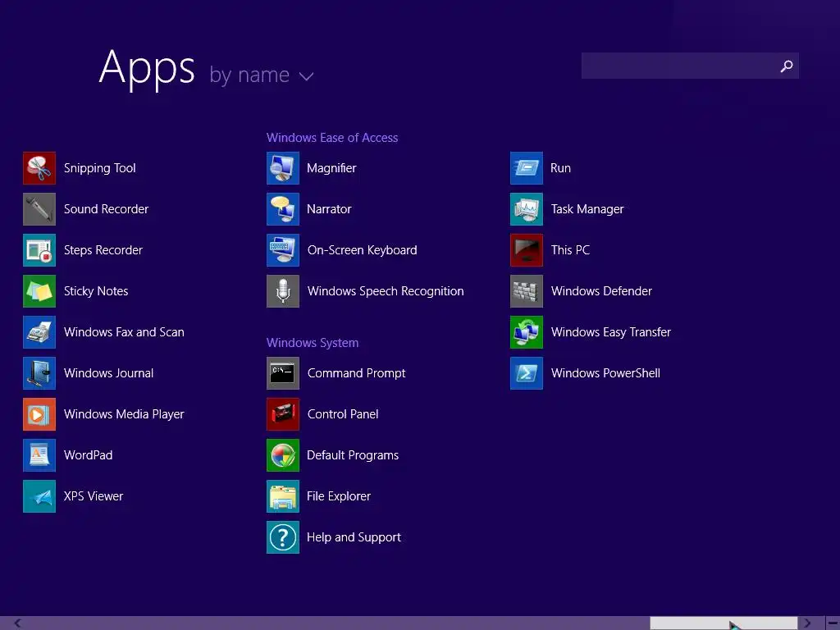Click the 'Task Manager' label
Image resolution: width=840 pixels, height=630 pixels.
click(587, 209)
